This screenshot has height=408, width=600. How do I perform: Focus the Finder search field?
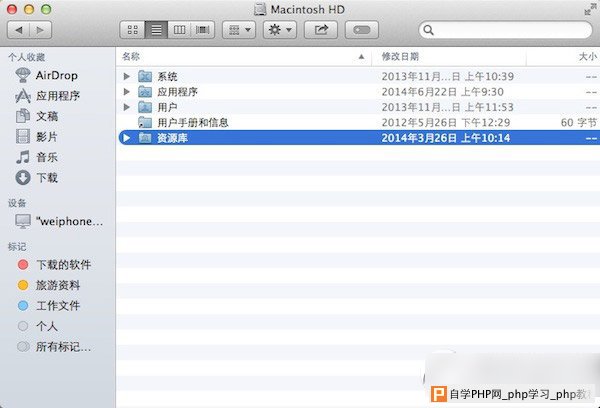coord(505,30)
